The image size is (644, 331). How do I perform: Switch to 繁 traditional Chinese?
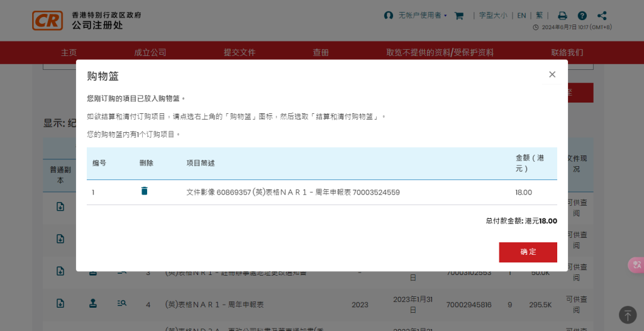coord(539,15)
